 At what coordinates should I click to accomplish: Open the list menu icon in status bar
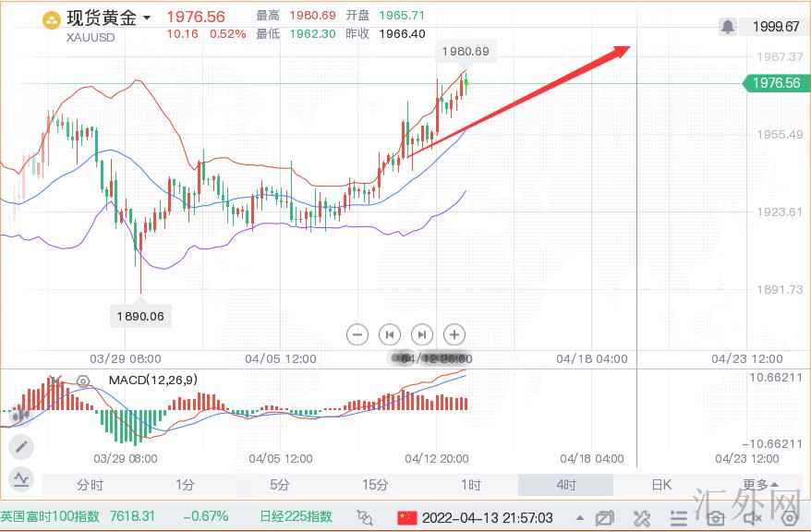tap(678, 517)
